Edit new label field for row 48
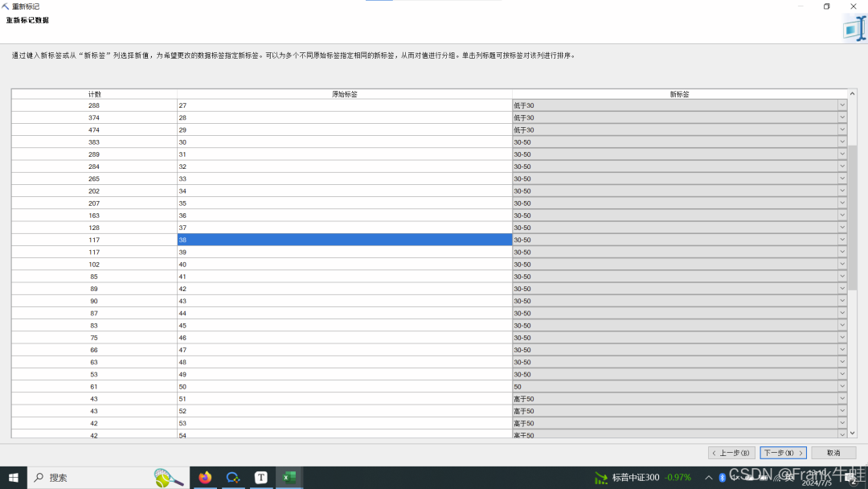This screenshot has height=489, width=868. pyautogui.click(x=675, y=362)
